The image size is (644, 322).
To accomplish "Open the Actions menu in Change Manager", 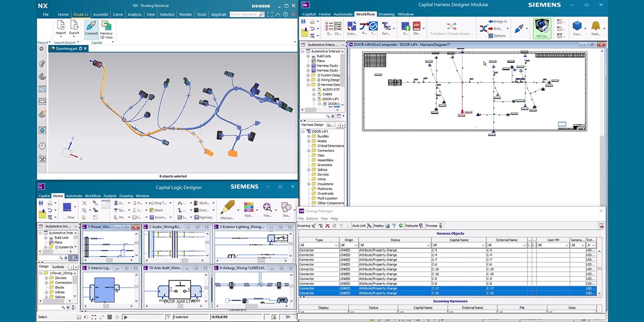I will point(312,219).
